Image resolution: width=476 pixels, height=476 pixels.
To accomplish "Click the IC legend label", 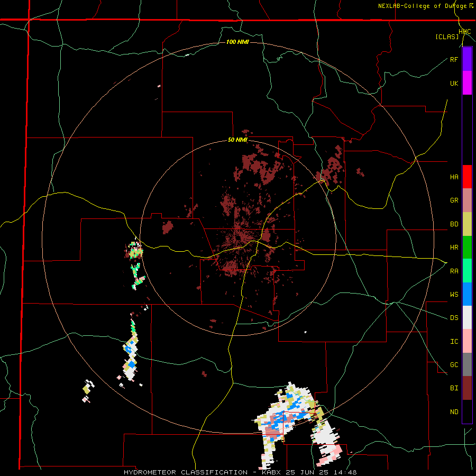I will 454,342.
